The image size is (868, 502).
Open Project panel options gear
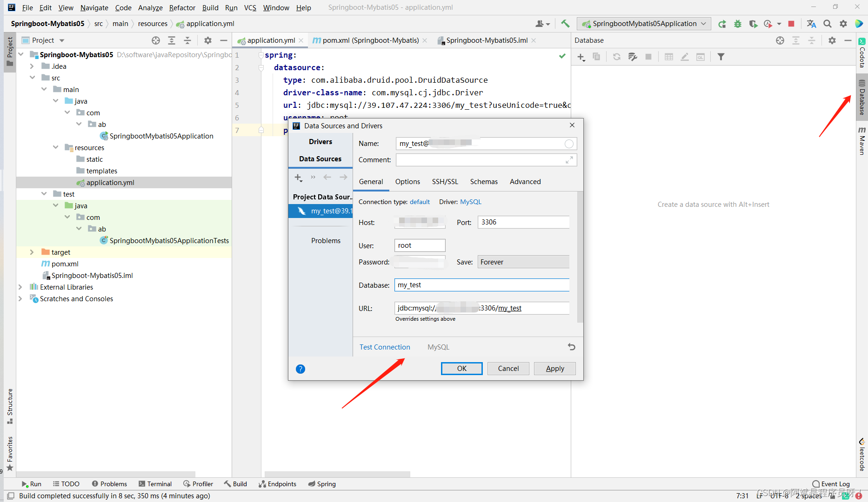pyautogui.click(x=208, y=40)
